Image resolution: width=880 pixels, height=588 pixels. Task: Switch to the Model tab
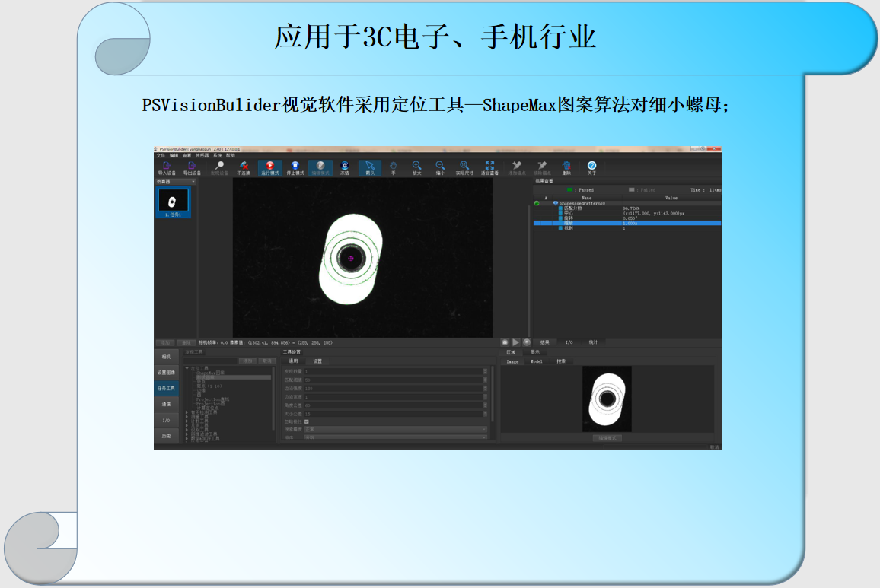[x=537, y=361]
